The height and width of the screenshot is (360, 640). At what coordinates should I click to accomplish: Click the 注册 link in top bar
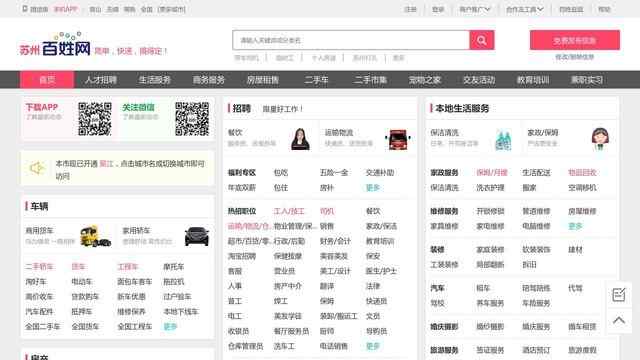pos(410,9)
